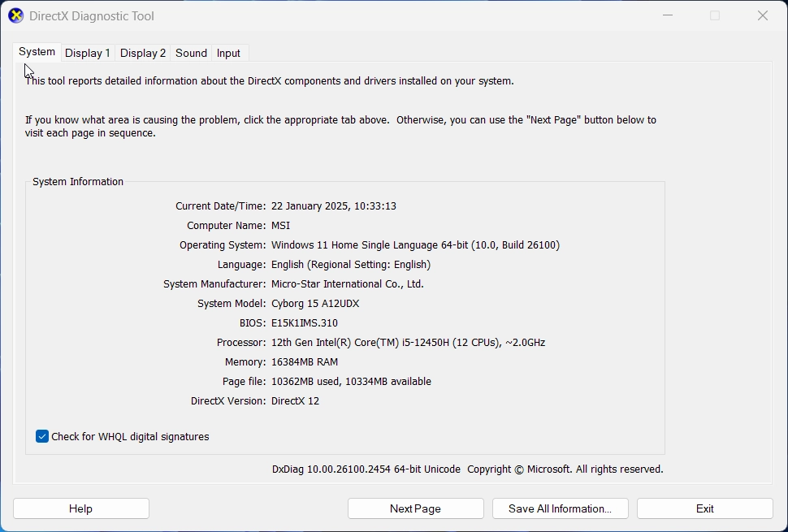Screen dimensions: 788x532
Task: Click the page file 10362MB used value
Action: coord(351,382)
